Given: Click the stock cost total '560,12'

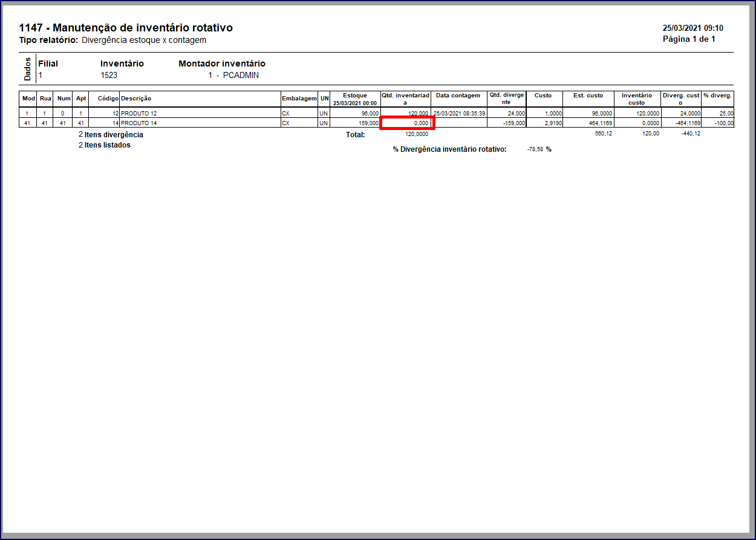Looking at the screenshot, I should point(604,134).
